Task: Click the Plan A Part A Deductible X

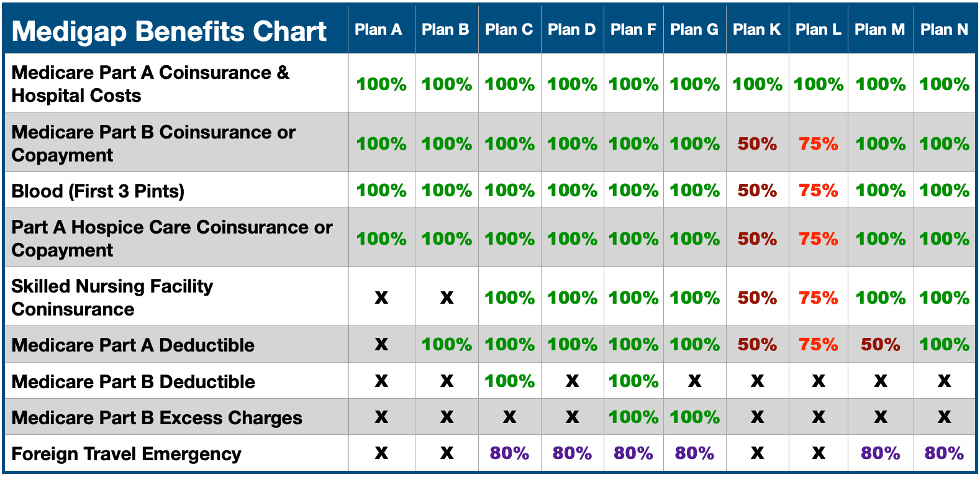Action: [381, 345]
